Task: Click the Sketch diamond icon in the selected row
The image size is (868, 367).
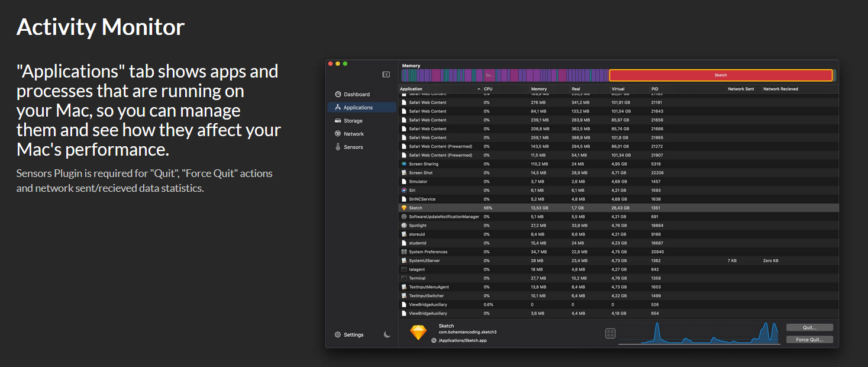Action: click(404, 208)
